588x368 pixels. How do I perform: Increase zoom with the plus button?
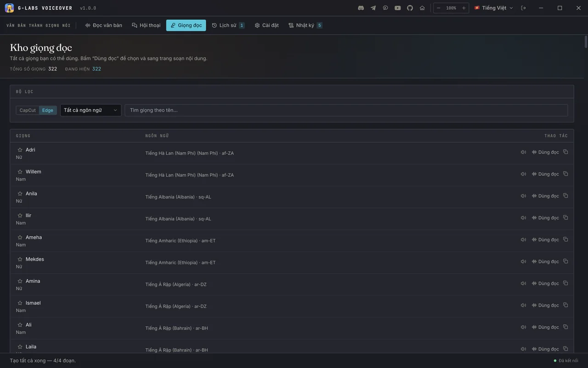(x=464, y=8)
